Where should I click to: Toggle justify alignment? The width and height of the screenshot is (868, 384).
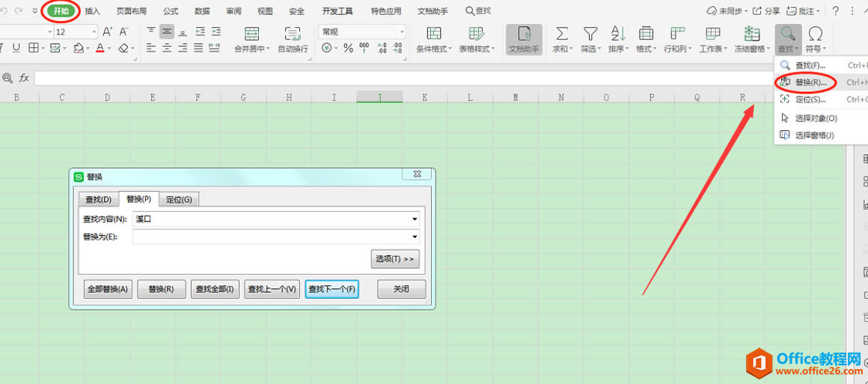click(200, 48)
